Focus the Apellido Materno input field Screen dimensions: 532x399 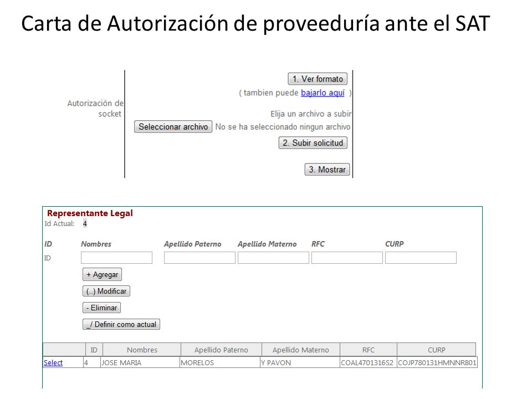coord(273,258)
